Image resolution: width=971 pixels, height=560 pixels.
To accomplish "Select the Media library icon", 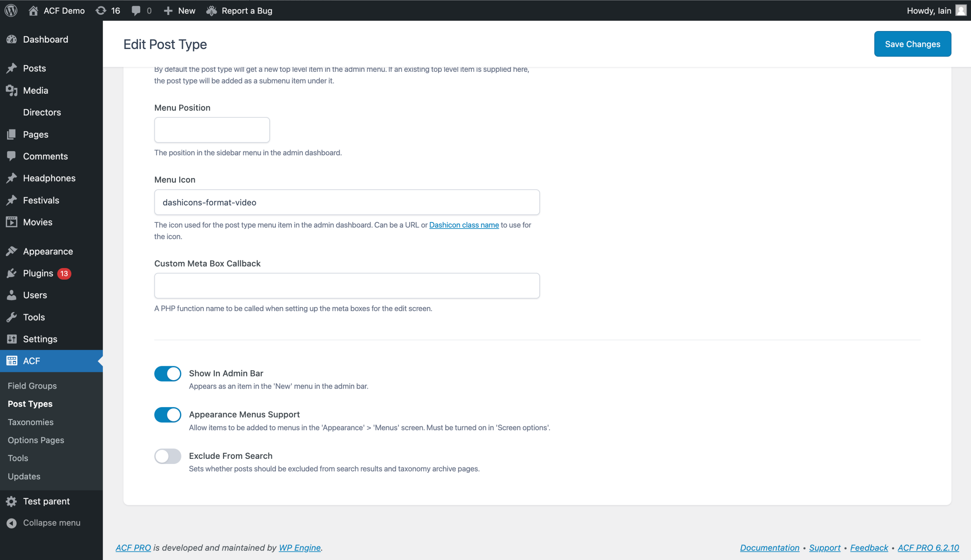I will pyautogui.click(x=12, y=90).
